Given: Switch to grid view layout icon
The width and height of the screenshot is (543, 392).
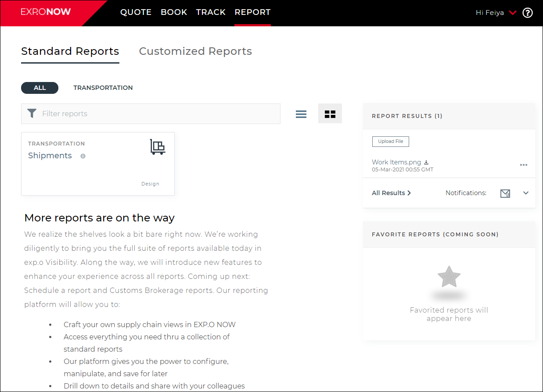Looking at the screenshot, I should 330,114.
